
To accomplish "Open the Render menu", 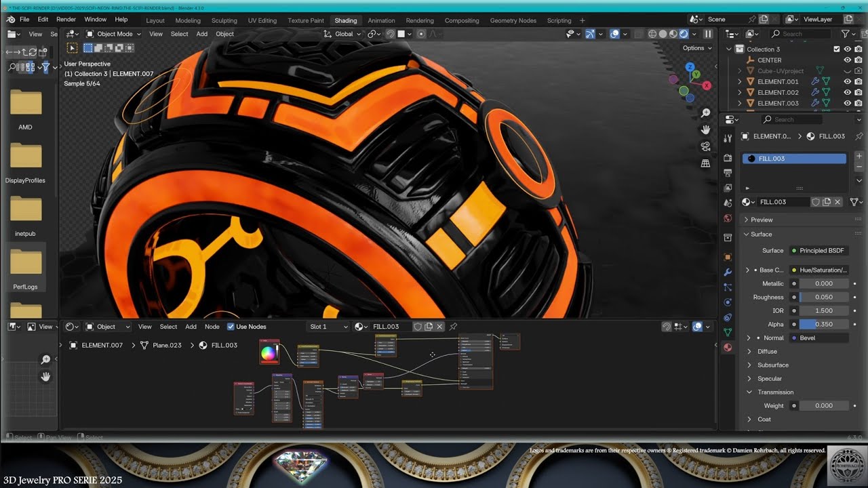I will click(x=66, y=20).
